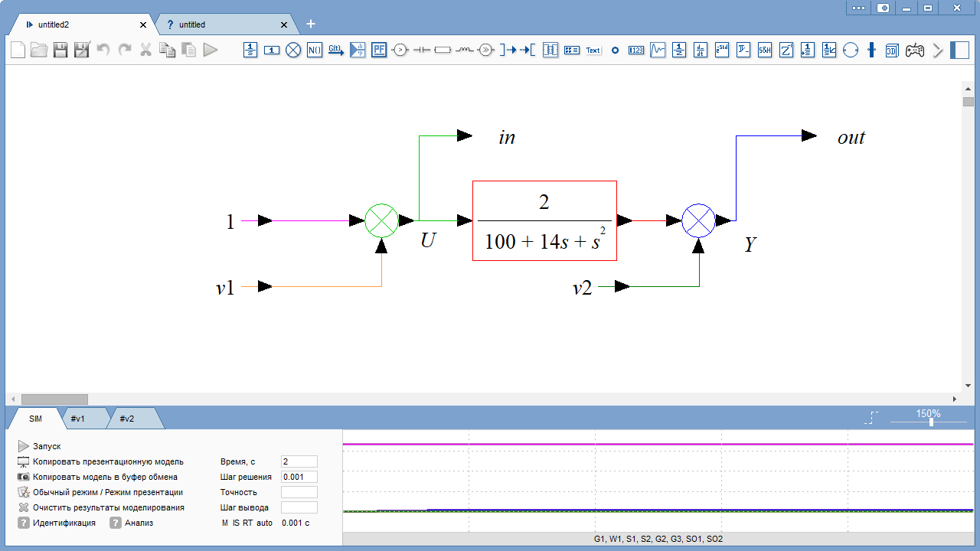The width and height of the screenshot is (980, 551).
Task: Click the graph legend G1, W1, S1 bar
Action: pos(658,539)
